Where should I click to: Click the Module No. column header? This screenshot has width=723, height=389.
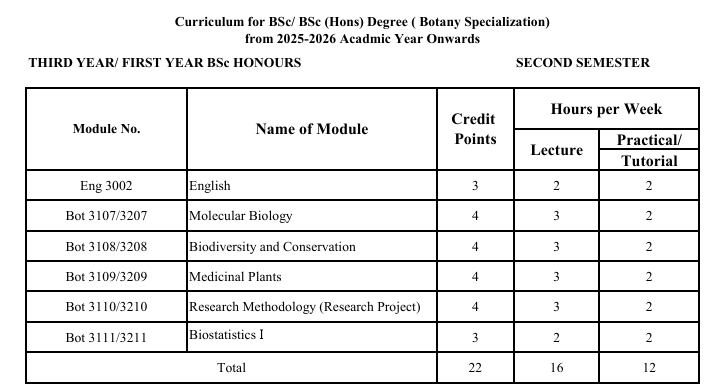(107, 129)
